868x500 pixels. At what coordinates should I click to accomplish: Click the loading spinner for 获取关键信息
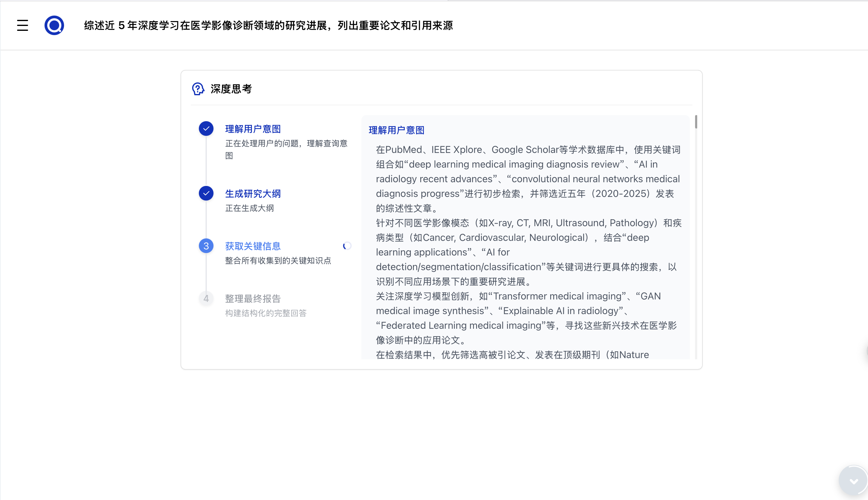347,246
